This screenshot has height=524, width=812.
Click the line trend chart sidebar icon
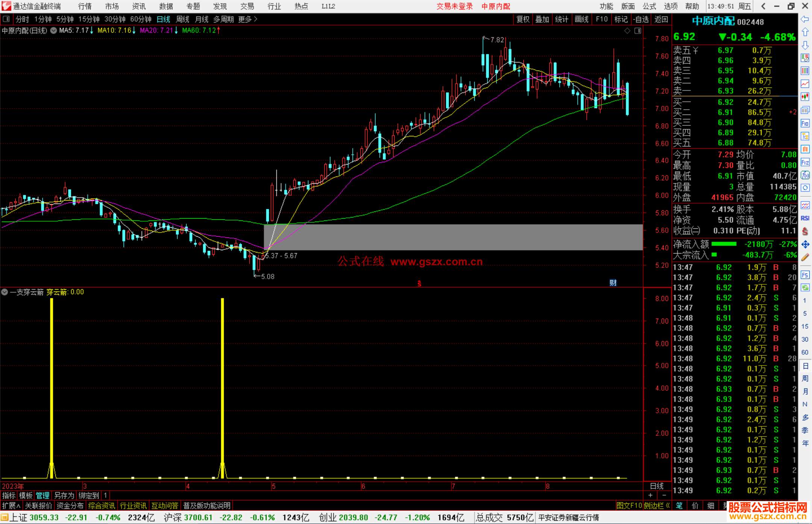pyautogui.click(x=805, y=84)
